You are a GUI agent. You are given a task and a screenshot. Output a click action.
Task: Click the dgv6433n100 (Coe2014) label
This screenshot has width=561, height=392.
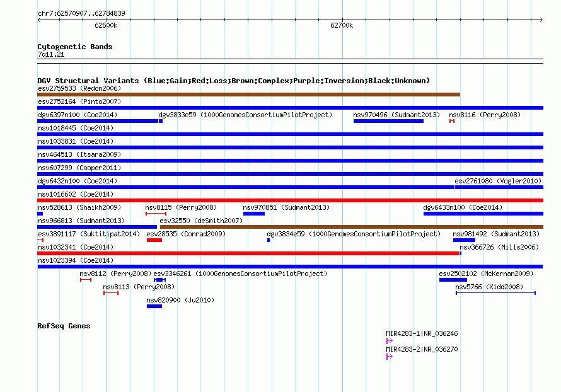click(x=463, y=207)
